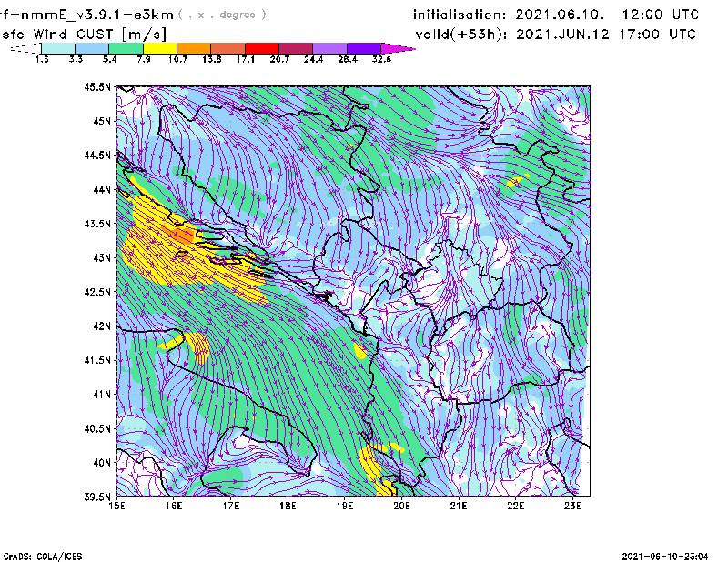728x562 pixels.
Task: Click the '44.5N' latitude label
Action: [97, 156]
